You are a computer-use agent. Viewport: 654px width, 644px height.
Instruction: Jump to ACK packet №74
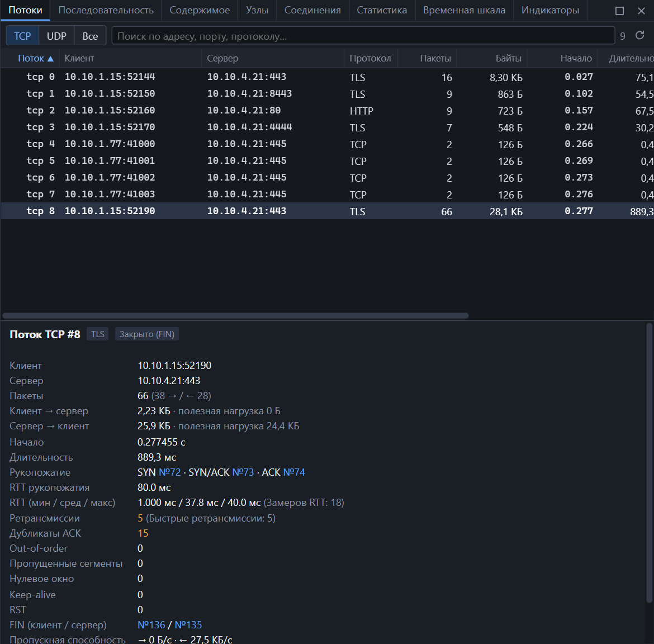[x=294, y=472]
